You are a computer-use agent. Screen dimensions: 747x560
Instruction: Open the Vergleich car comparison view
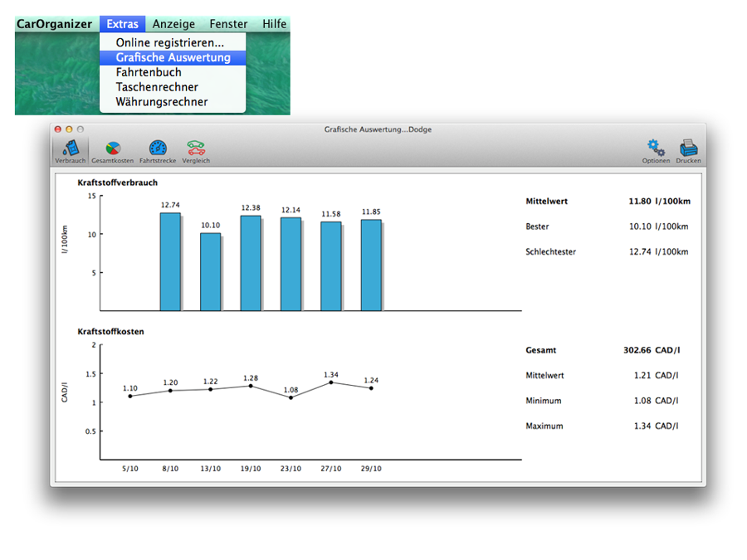(x=196, y=150)
